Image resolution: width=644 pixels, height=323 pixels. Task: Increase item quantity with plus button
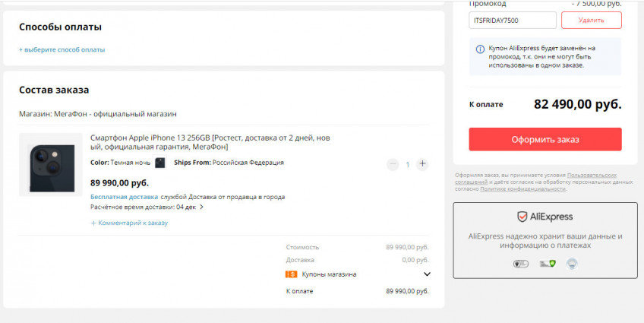point(423,164)
